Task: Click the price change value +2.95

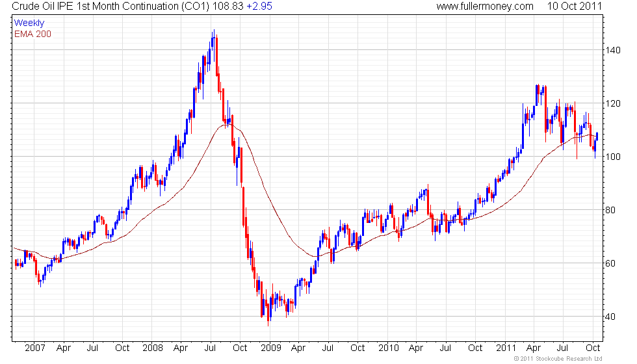Action: (259, 6)
